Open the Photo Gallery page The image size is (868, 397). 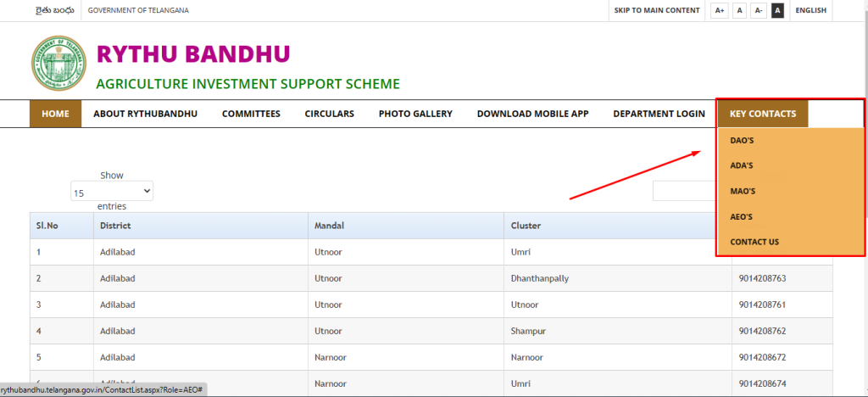[x=415, y=114]
